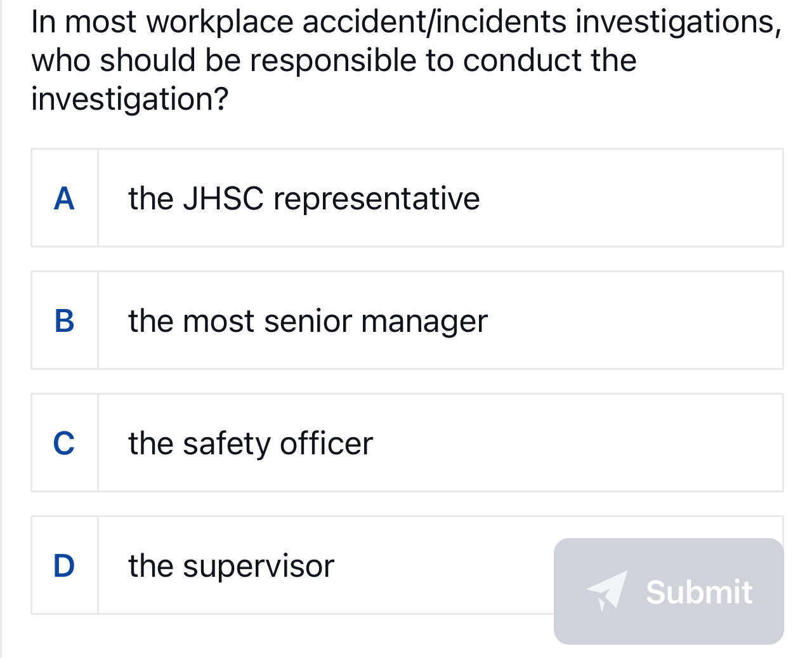Click the word "manager" in answer B
Image resolution: width=812 pixels, height=658 pixels.
pos(424,321)
